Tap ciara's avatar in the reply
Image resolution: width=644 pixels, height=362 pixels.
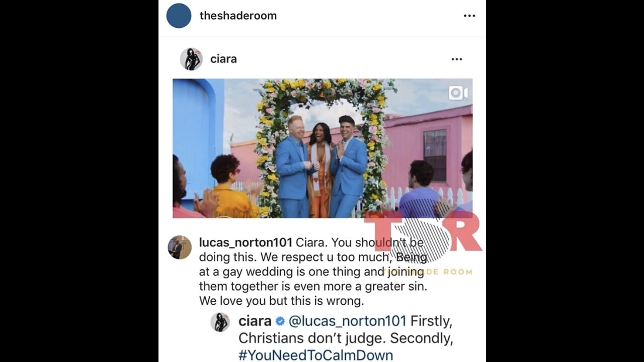(220, 322)
